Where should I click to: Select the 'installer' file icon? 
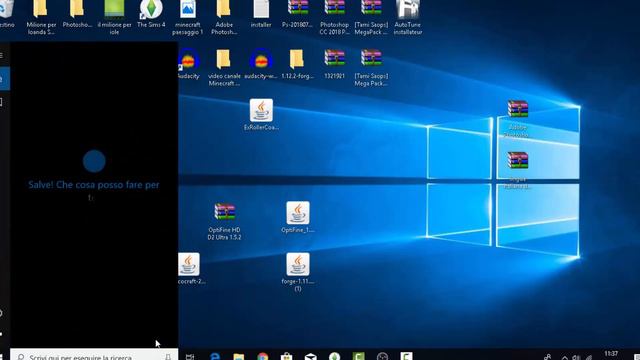tap(261, 9)
